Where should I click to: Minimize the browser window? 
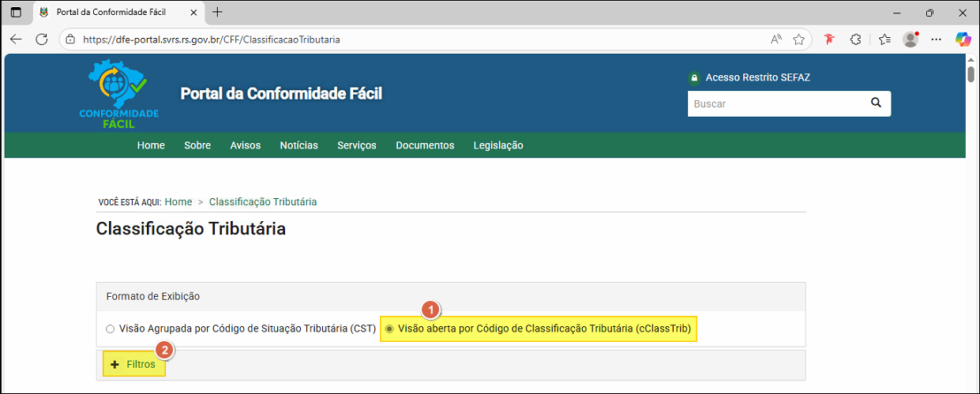pyautogui.click(x=896, y=13)
